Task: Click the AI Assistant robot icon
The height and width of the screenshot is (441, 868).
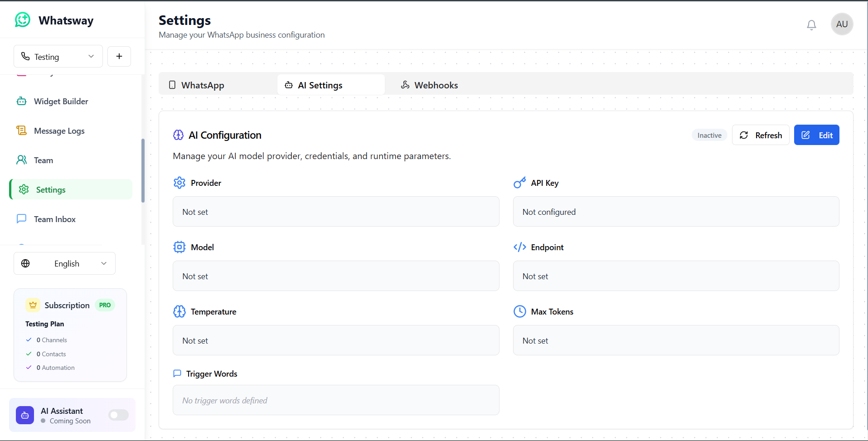Action: [25, 415]
